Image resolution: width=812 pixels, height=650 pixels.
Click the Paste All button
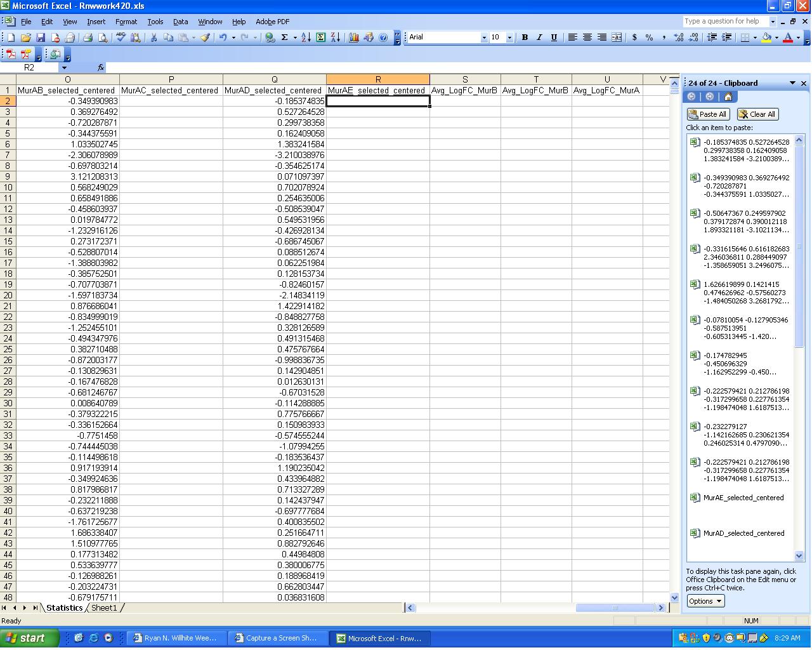pyautogui.click(x=707, y=114)
